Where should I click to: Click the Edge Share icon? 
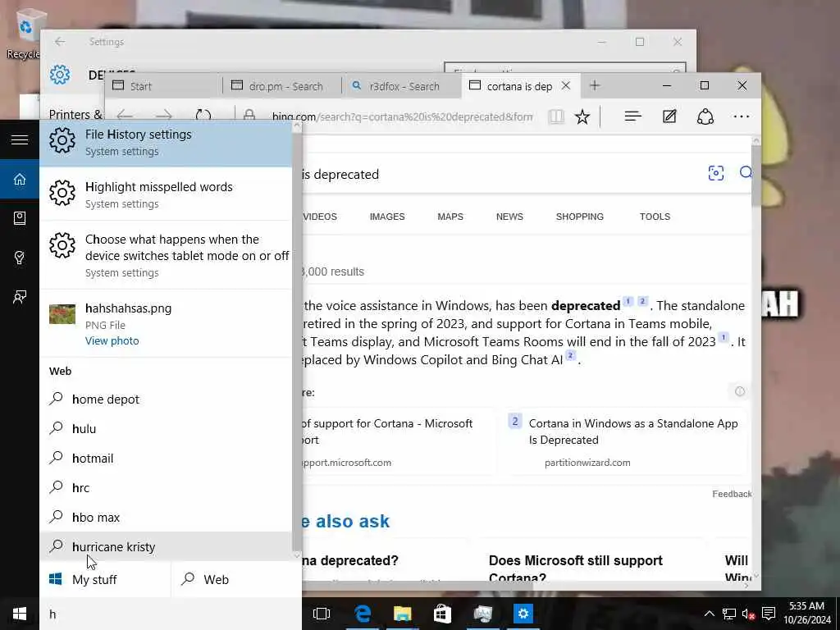[x=705, y=116]
